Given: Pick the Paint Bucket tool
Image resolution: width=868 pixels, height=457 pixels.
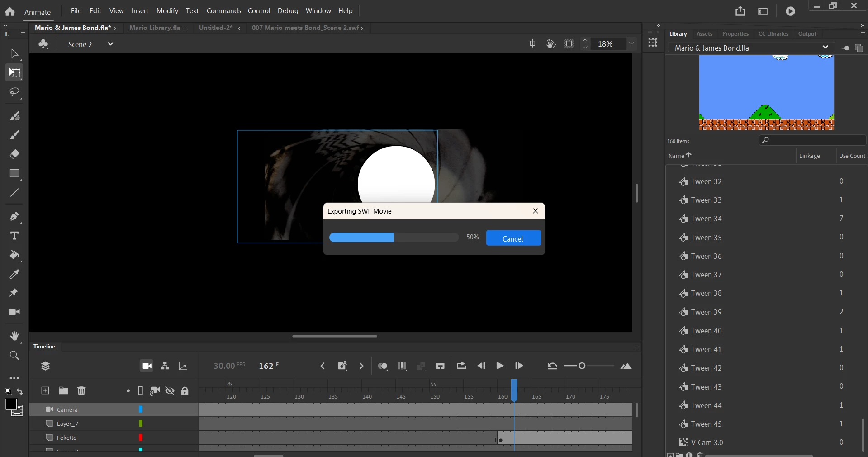Looking at the screenshot, I should tap(14, 255).
